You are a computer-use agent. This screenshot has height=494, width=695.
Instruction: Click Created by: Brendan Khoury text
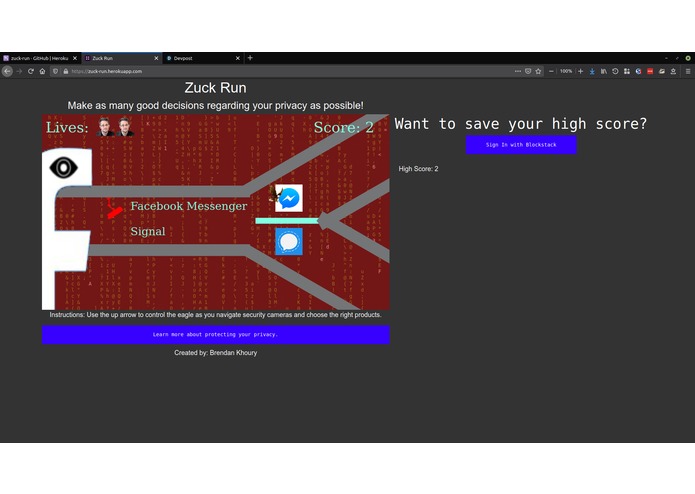pyautogui.click(x=215, y=353)
